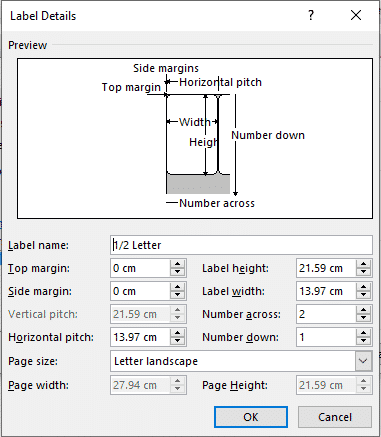This screenshot has width=381, height=437.
Task: Dismiss dialog with Cancel button
Action: pos(335,417)
